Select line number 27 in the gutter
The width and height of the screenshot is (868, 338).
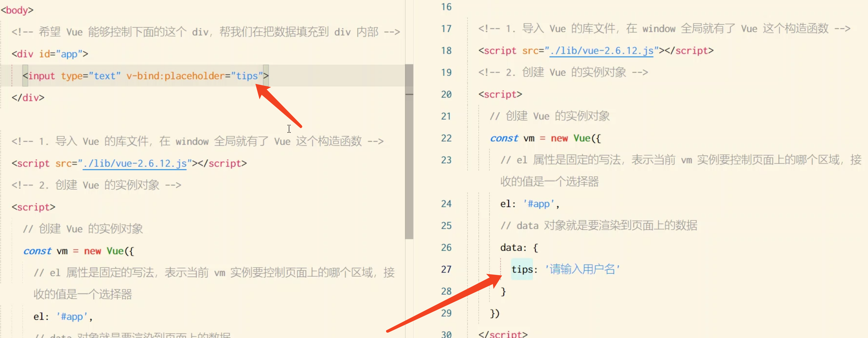(x=446, y=270)
